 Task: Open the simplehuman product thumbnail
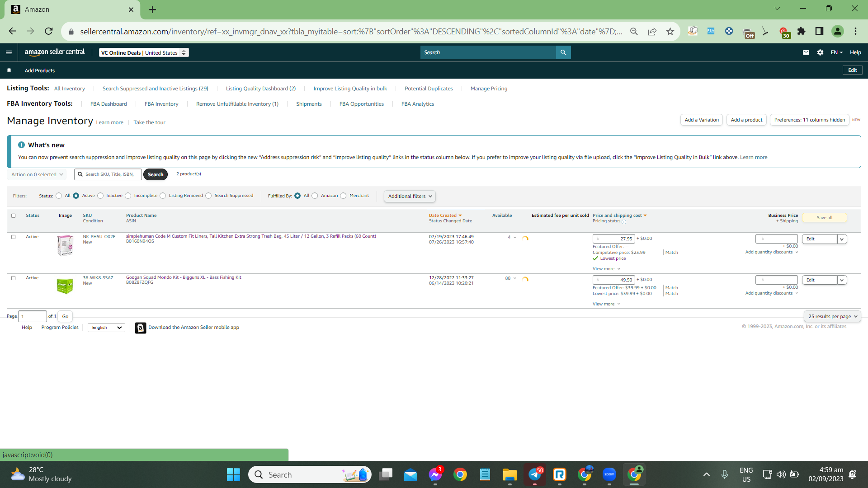point(65,246)
